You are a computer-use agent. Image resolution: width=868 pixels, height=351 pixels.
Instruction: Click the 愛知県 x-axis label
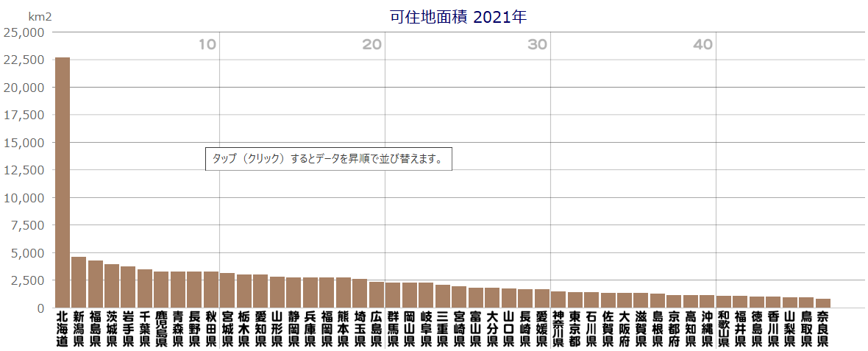[260, 329]
